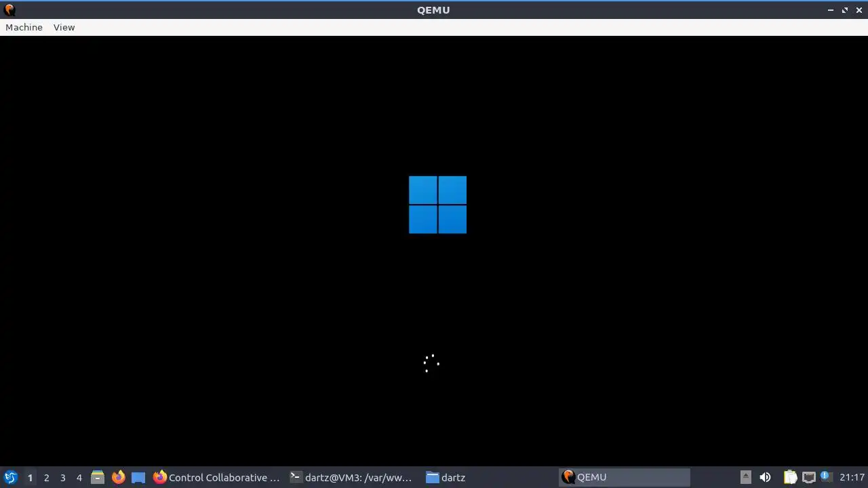This screenshot has width=868, height=488.
Task: Launch Firefox from the quick launch
Action: click(118, 477)
